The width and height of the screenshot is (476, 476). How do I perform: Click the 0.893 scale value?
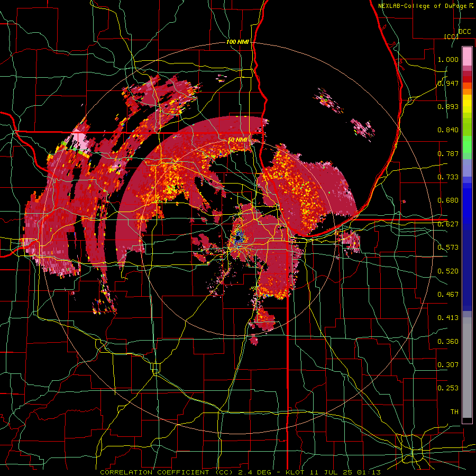point(448,106)
